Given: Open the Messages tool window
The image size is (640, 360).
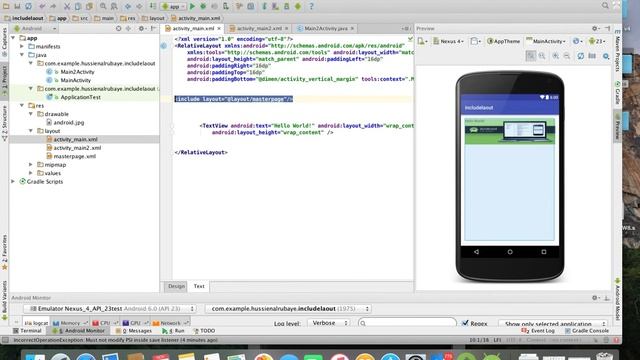Looking at the screenshot, I should point(134,331).
